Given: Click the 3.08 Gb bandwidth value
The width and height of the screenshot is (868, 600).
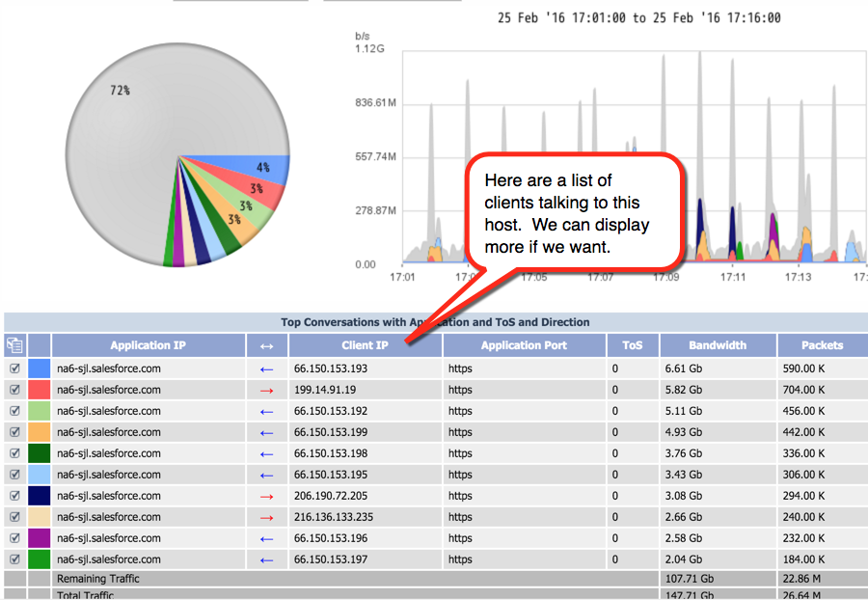Looking at the screenshot, I should pos(684,496).
